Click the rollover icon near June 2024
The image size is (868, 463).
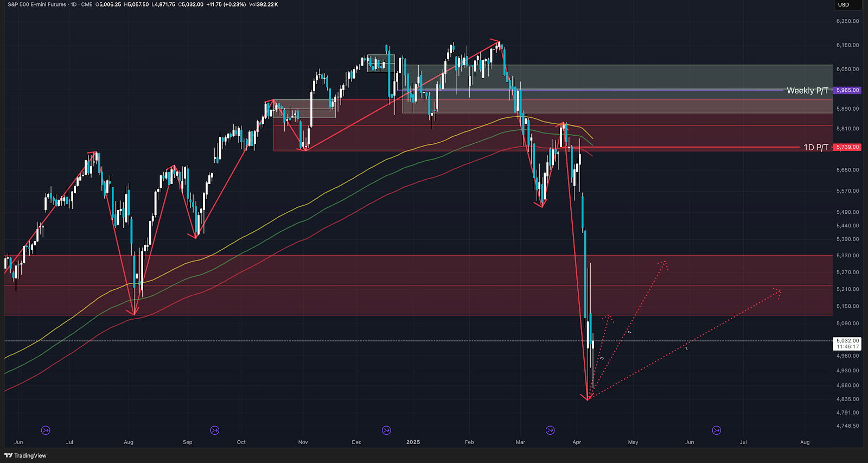click(x=46, y=430)
